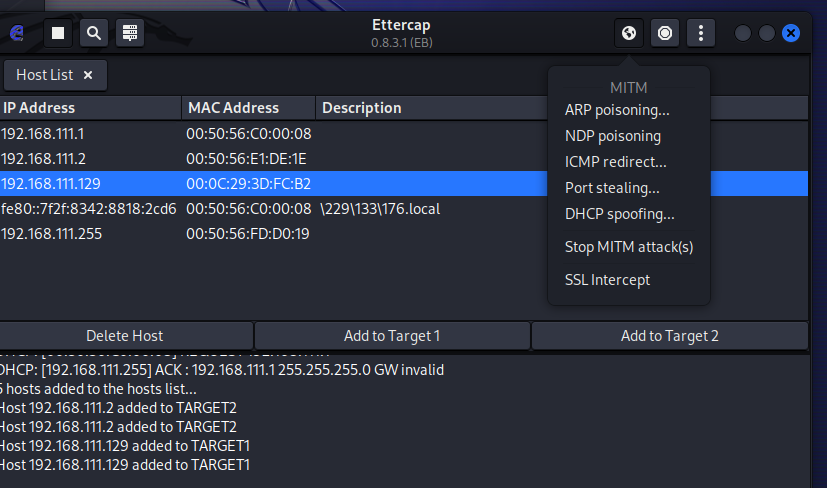Click Stop MITM attack(s)

(629, 246)
